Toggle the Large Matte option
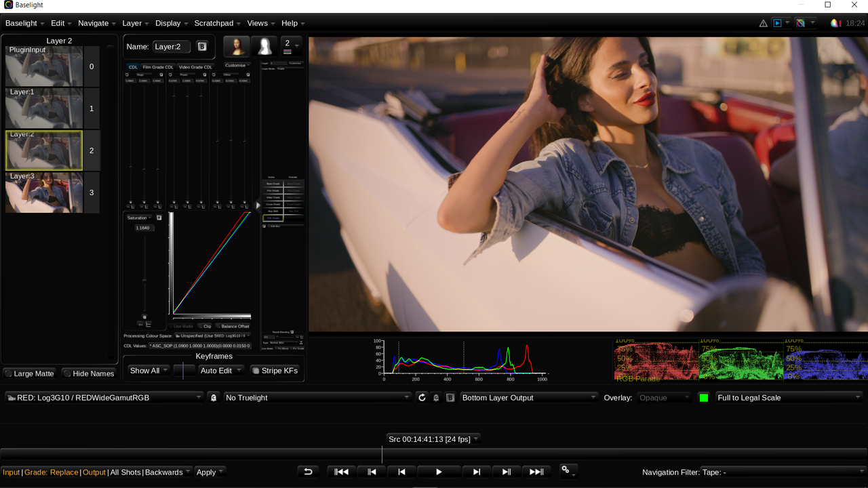Viewport: 868px width, 488px height. (29, 373)
